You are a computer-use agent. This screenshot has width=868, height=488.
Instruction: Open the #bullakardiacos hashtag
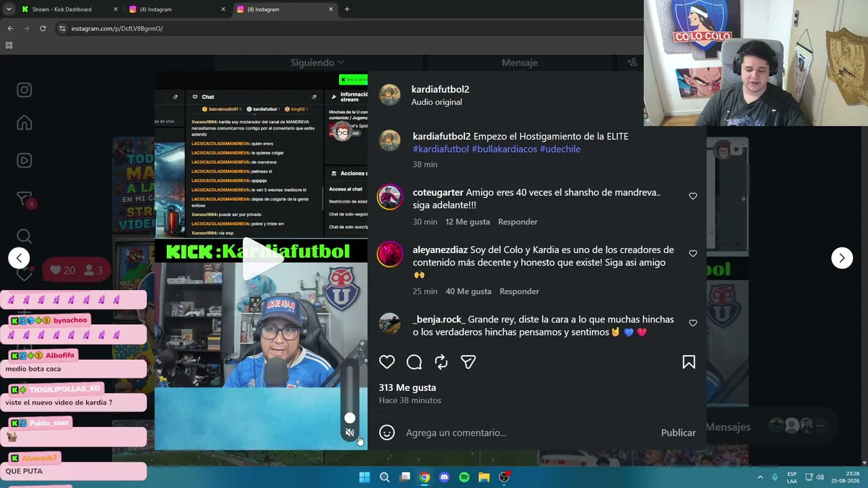click(x=505, y=149)
